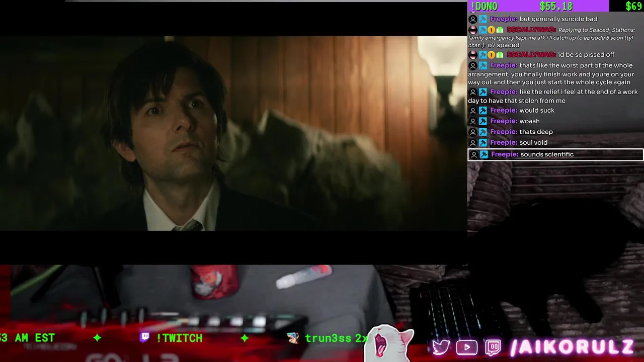The width and height of the screenshot is (644, 362).
Task: Click the /AIKORULZ handle text
Action: (x=572, y=347)
